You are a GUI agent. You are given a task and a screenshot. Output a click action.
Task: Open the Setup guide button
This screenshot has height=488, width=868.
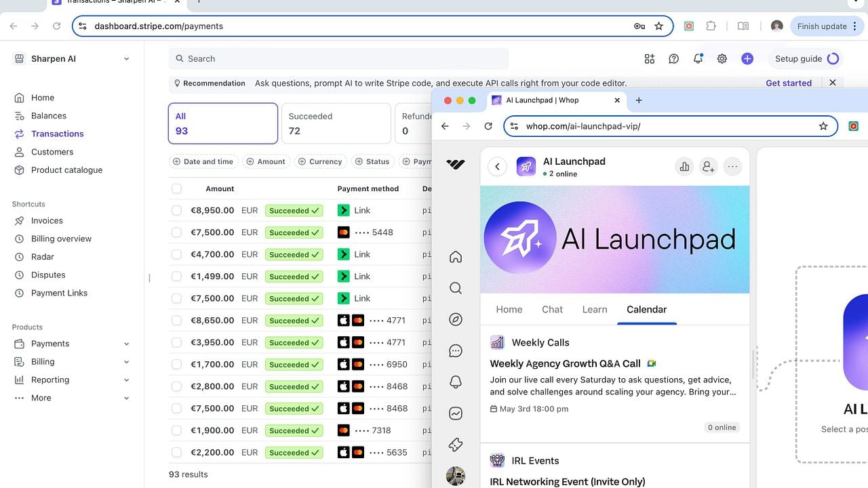pos(807,59)
